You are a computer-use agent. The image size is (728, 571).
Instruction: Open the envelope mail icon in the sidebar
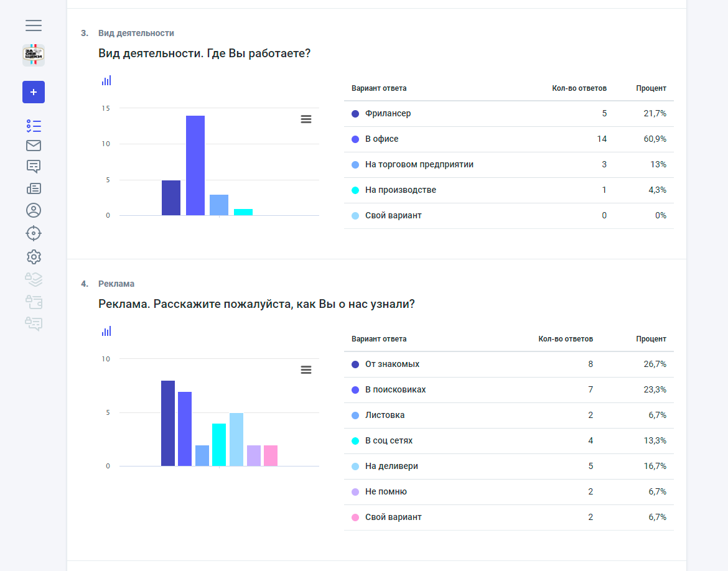tap(34, 146)
